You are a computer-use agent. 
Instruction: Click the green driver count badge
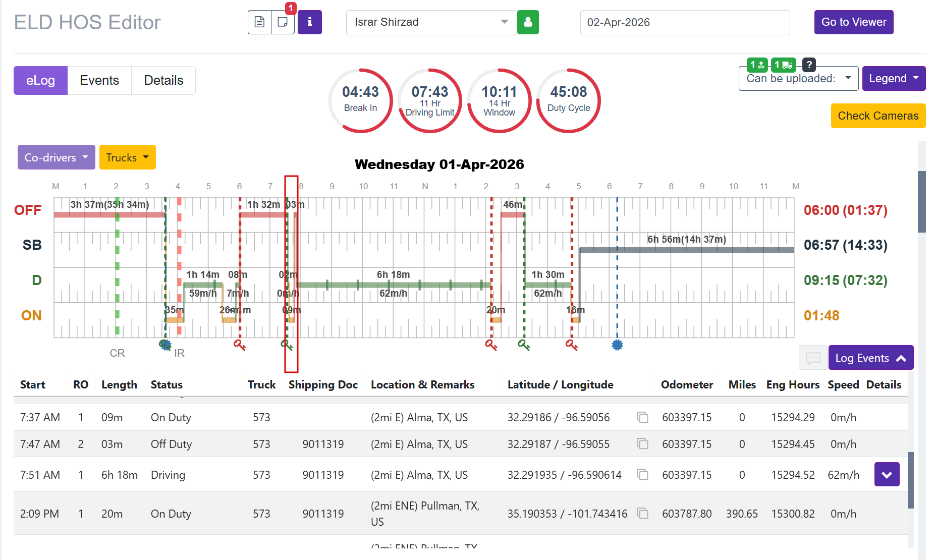click(x=757, y=65)
